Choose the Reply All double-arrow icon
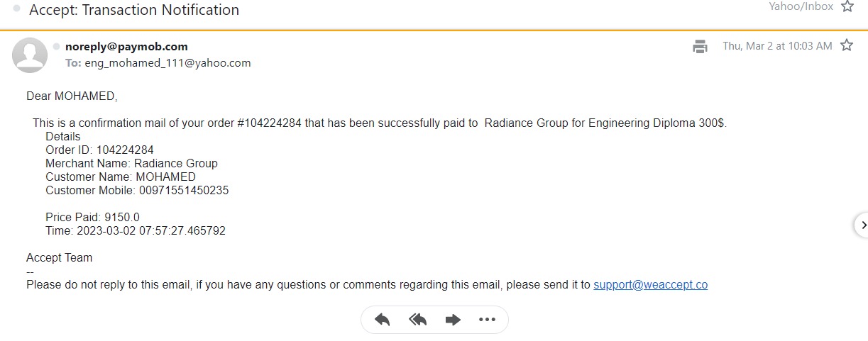This screenshot has width=868, height=341. pos(417,320)
